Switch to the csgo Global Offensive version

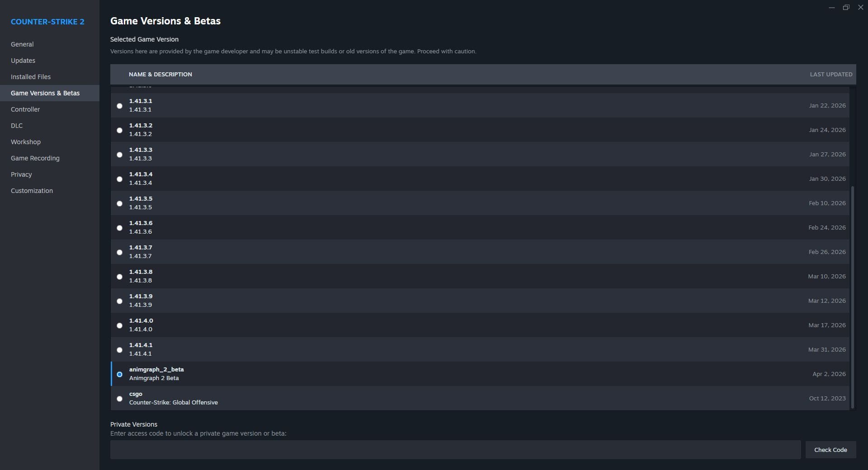click(119, 399)
